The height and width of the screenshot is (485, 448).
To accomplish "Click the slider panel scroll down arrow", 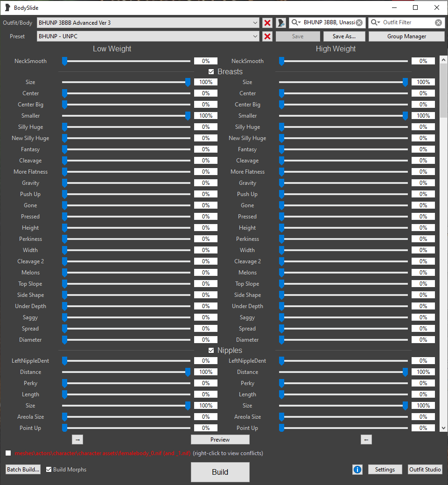I will pos(443,428).
